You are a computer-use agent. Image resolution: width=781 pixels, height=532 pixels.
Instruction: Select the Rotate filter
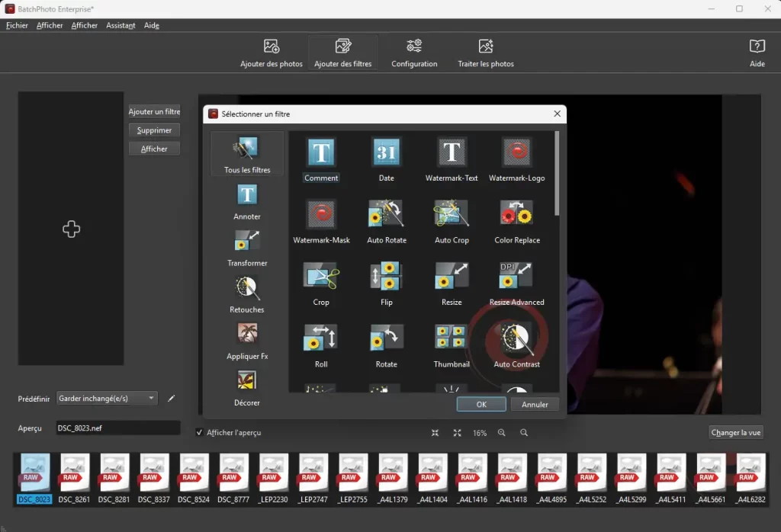pos(387,338)
